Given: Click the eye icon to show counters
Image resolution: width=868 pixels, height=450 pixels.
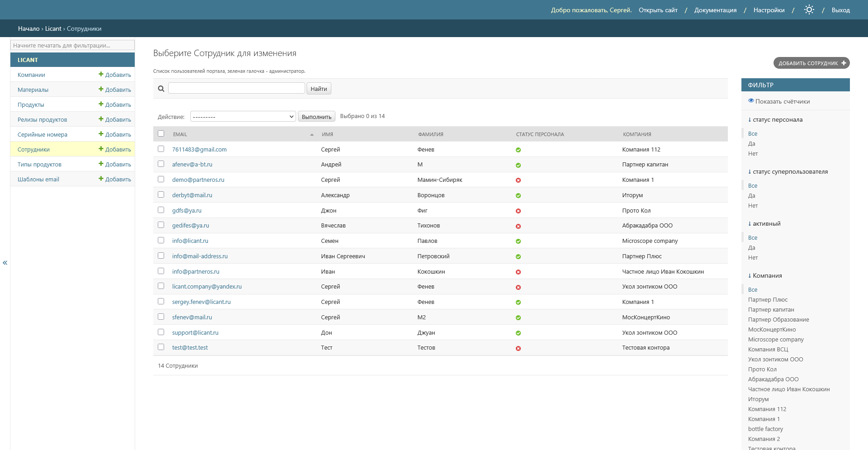Looking at the screenshot, I should pos(751,101).
